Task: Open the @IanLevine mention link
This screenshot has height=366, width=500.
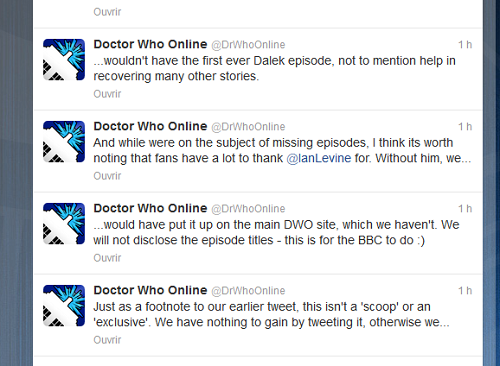Action: coord(319,158)
